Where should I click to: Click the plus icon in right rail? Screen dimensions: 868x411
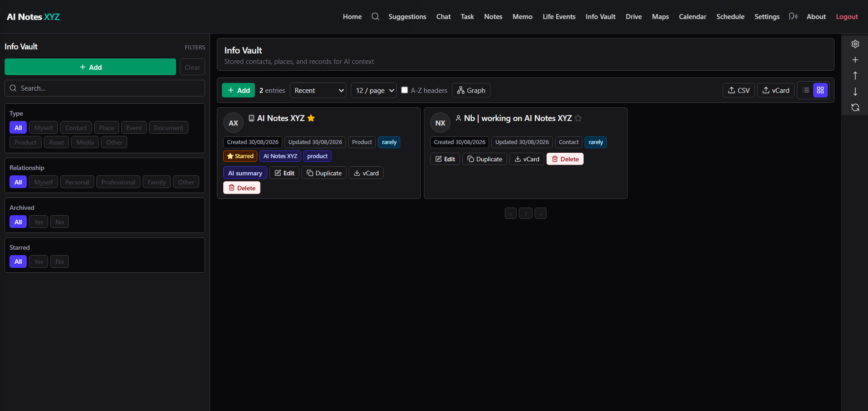click(855, 60)
